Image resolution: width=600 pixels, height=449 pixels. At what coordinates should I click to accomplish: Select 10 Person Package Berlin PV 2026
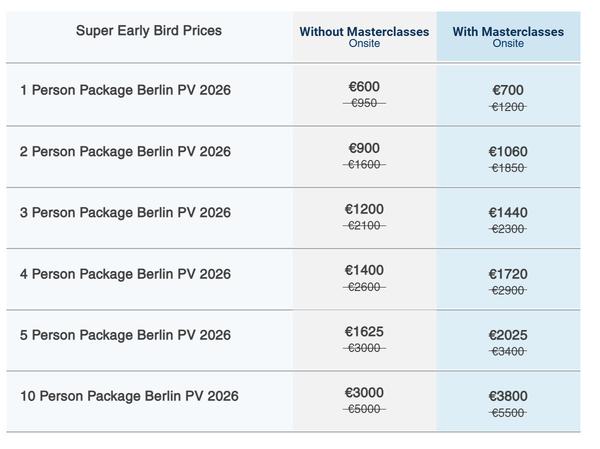tap(129, 396)
